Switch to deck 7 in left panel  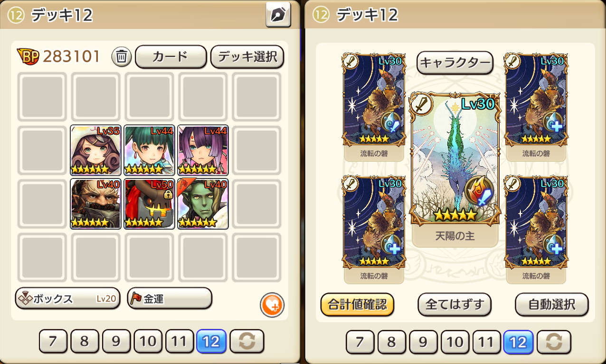pos(53,342)
